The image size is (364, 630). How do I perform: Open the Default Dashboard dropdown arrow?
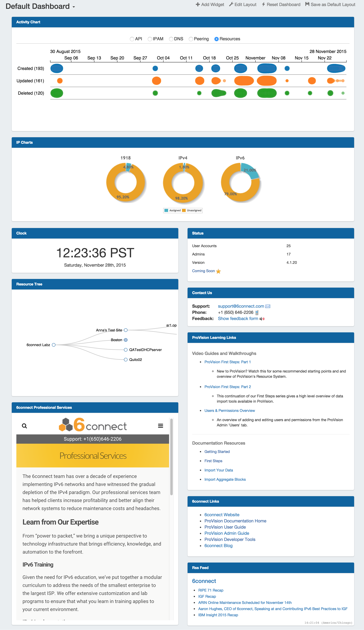pyautogui.click(x=74, y=7)
